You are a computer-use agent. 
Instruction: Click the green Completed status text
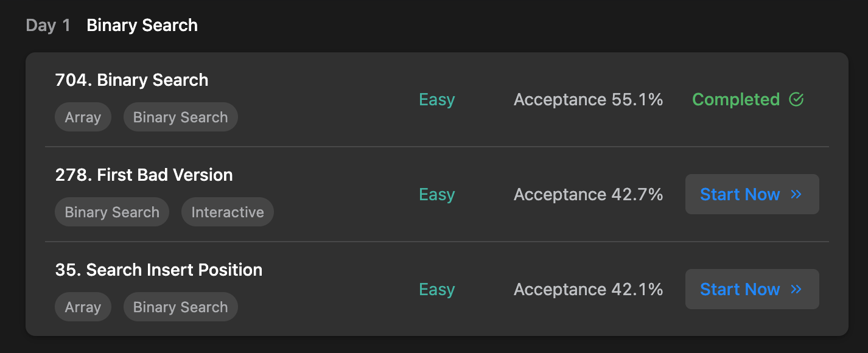[736, 99]
